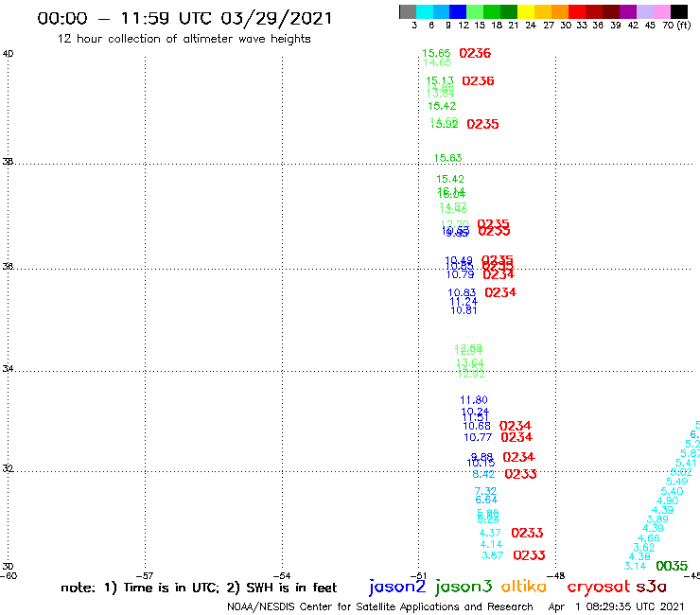Select the 0234 time beside 10.77

(516, 437)
